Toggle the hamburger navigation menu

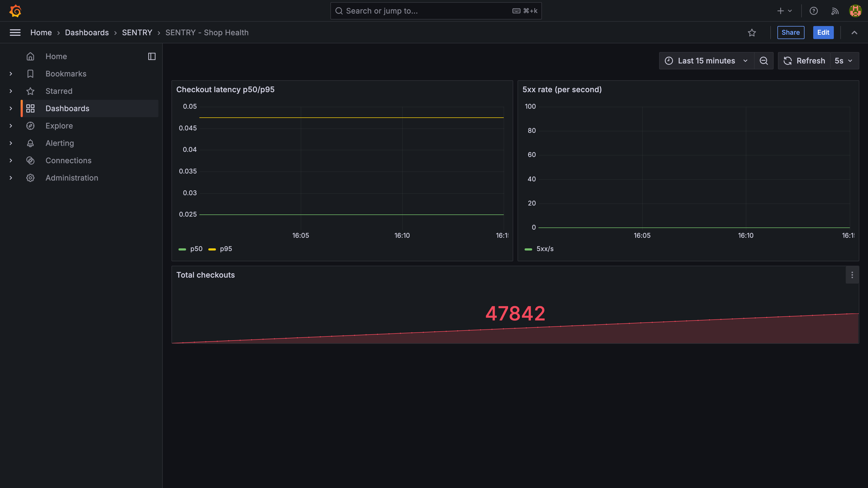click(x=15, y=33)
